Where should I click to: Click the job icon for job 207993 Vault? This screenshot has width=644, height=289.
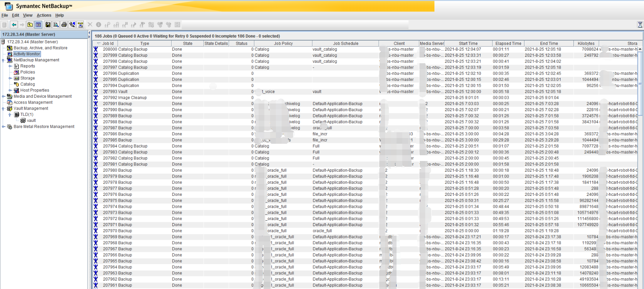click(x=96, y=92)
